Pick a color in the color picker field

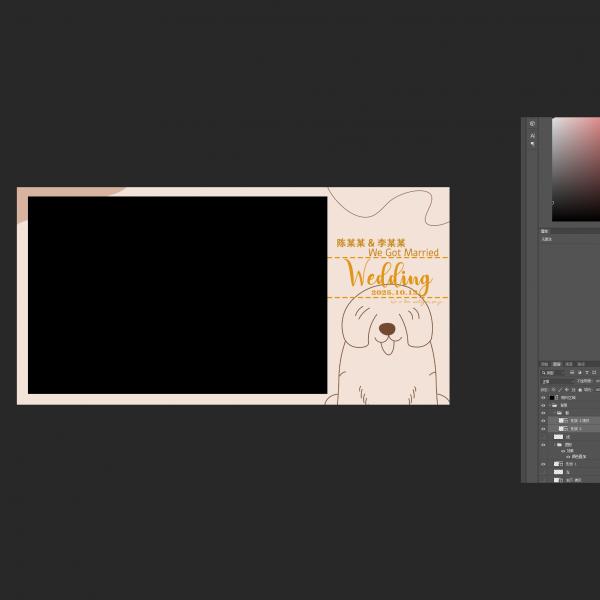[577, 170]
